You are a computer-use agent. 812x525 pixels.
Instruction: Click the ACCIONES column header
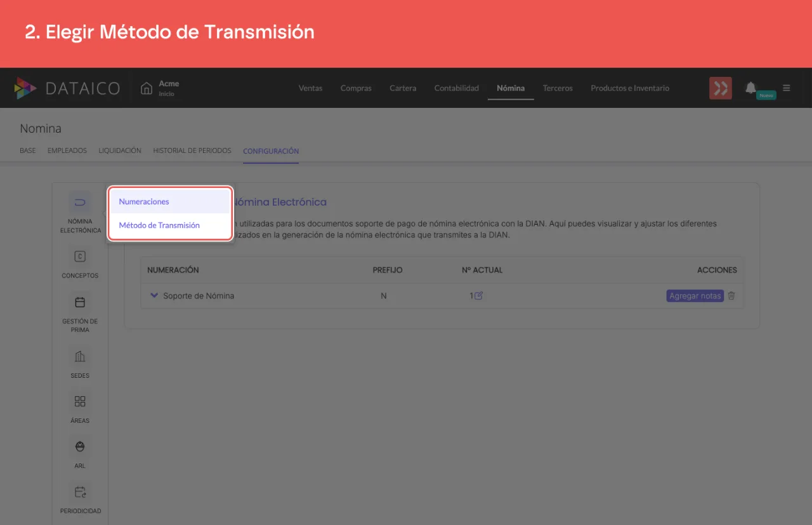pyautogui.click(x=717, y=270)
